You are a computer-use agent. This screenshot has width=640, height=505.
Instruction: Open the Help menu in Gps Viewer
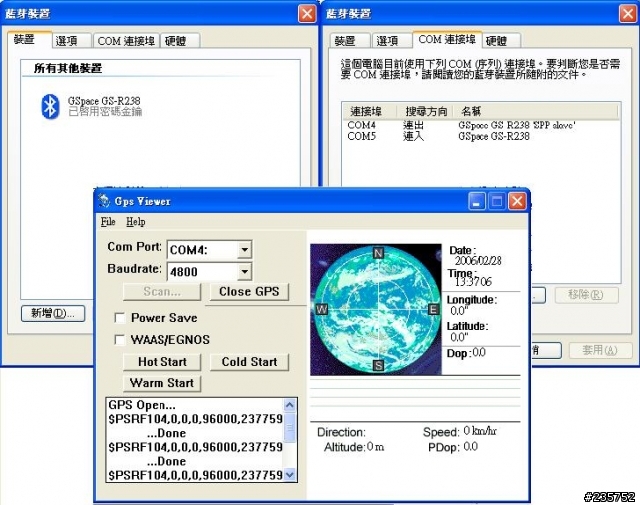pyautogui.click(x=136, y=222)
